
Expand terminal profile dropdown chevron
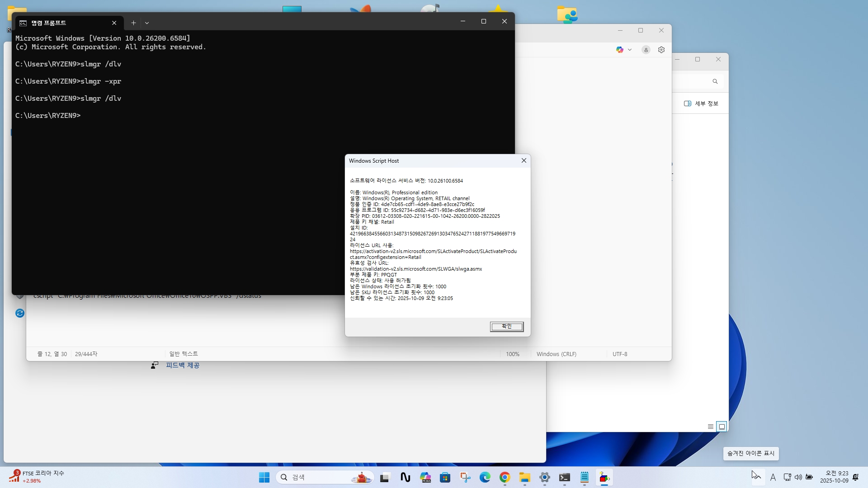click(x=147, y=23)
